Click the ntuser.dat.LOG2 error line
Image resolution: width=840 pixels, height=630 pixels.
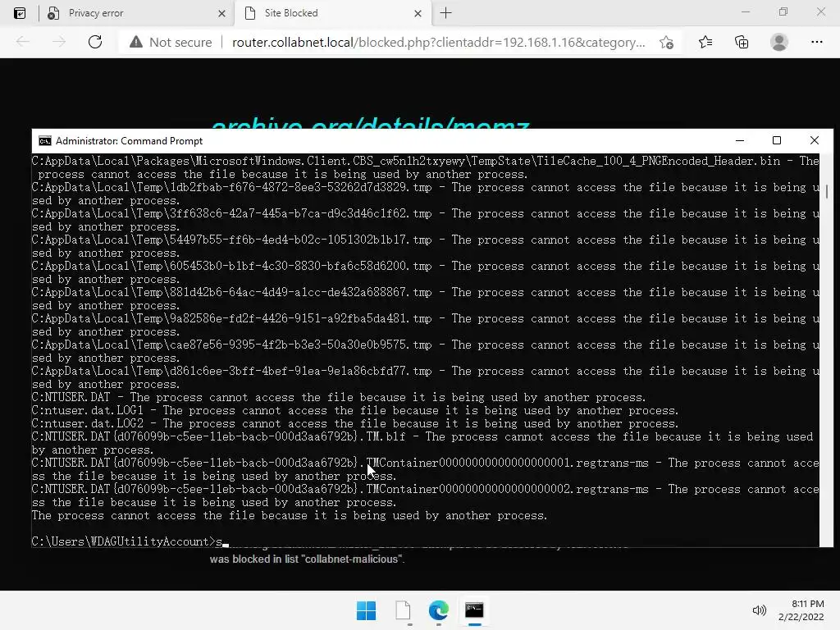click(355, 424)
